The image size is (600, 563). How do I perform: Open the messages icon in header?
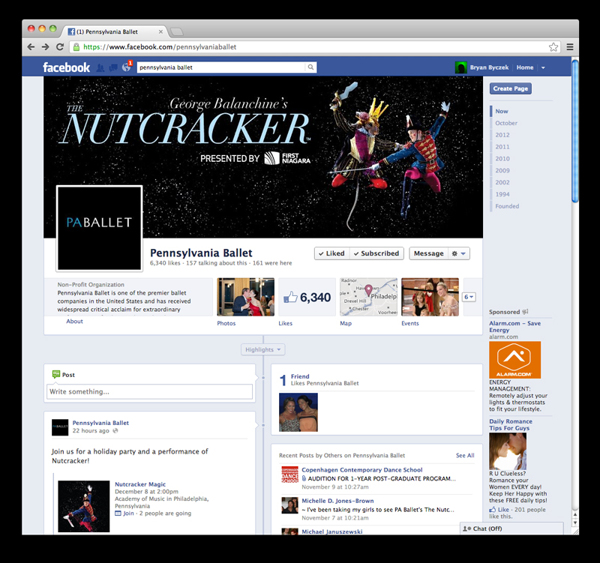(x=113, y=68)
